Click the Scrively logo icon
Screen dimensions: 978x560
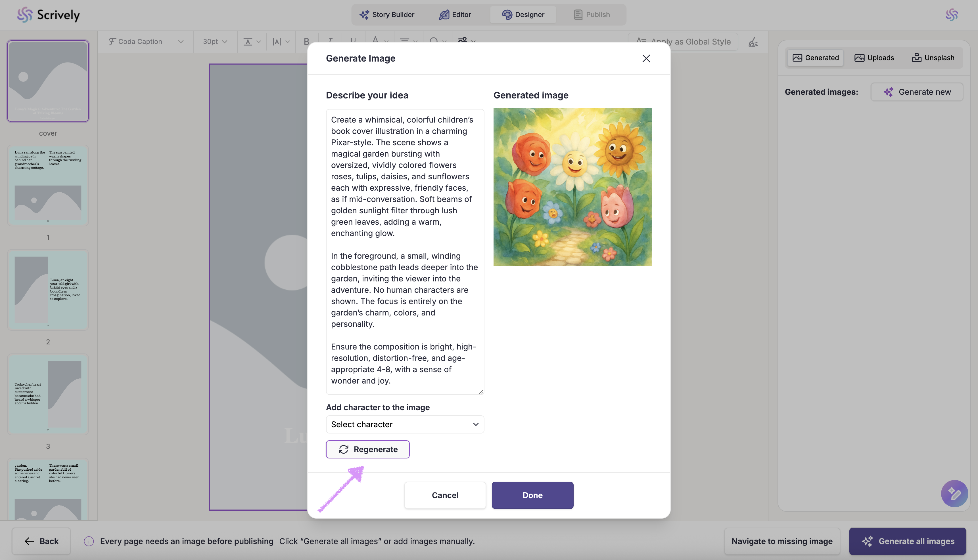(x=25, y=15)
